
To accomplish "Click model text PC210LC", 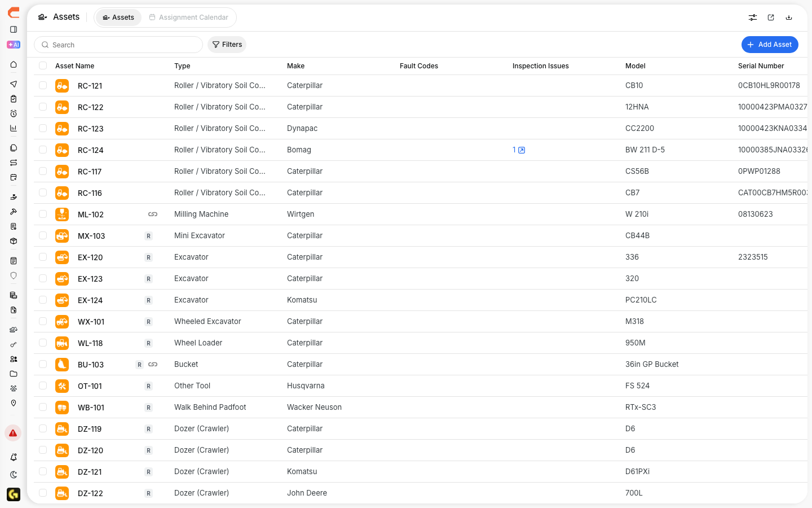I will [x=641, y=300].
